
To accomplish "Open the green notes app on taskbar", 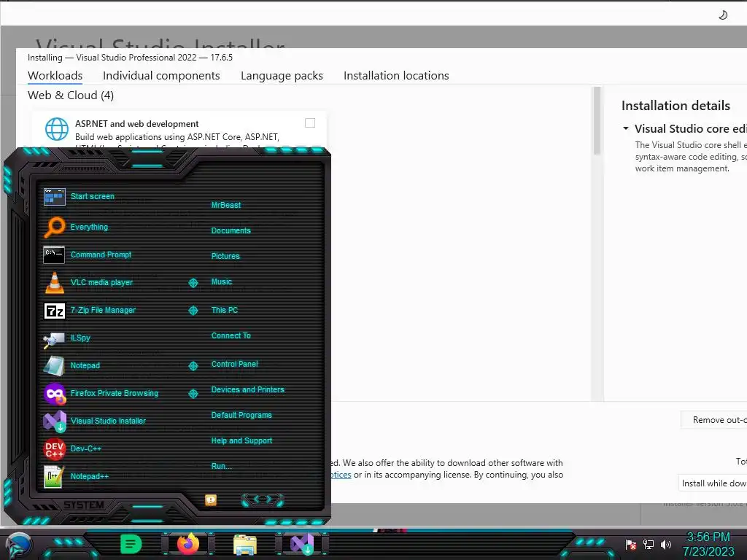I will click(131, 544).
